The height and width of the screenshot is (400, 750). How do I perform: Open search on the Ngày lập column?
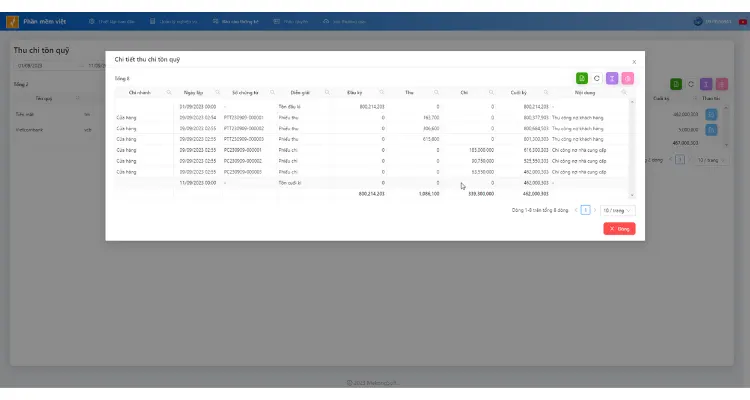click(218, 92)
